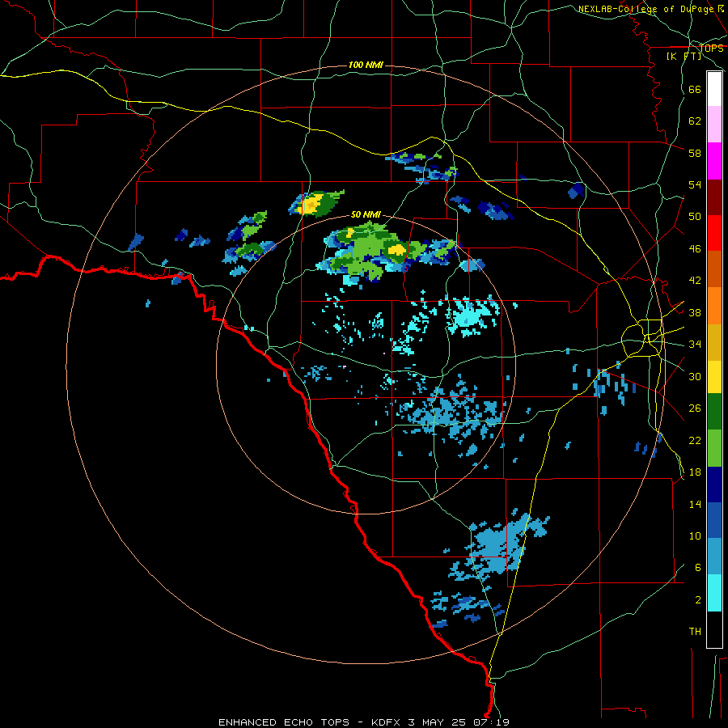Click the dark green swatch between 22 and 26
Image resolution: width=728 pixels, height=728 pixels.
pos(714,412)
